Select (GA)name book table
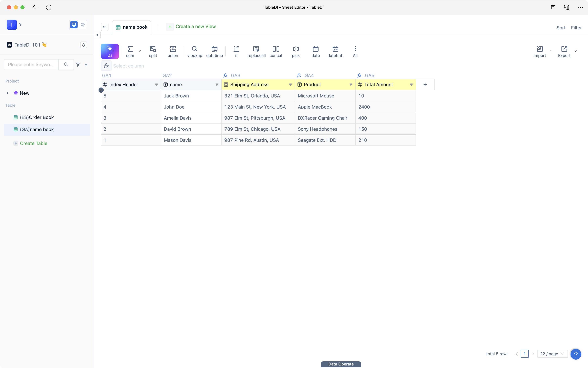Viewport: 588px width, 368px height. pos(47,130)
